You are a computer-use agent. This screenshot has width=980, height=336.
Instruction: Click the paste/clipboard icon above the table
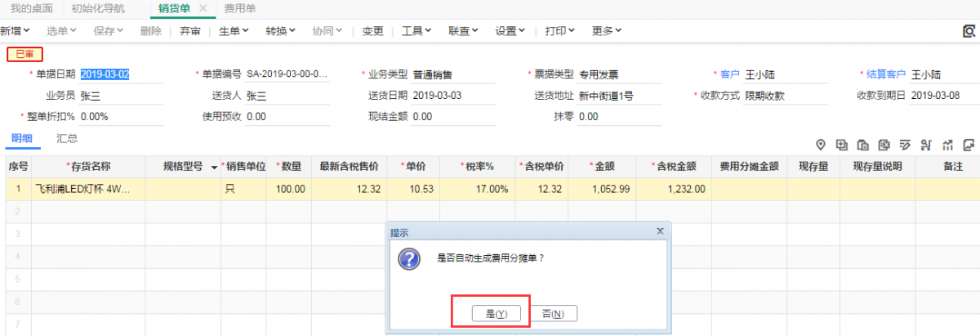863,146
